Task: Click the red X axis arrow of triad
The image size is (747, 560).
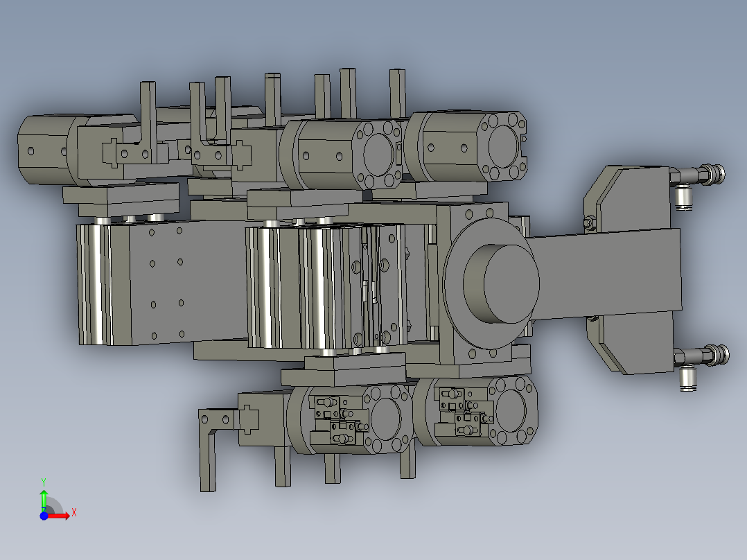Action: click(58, 516)
